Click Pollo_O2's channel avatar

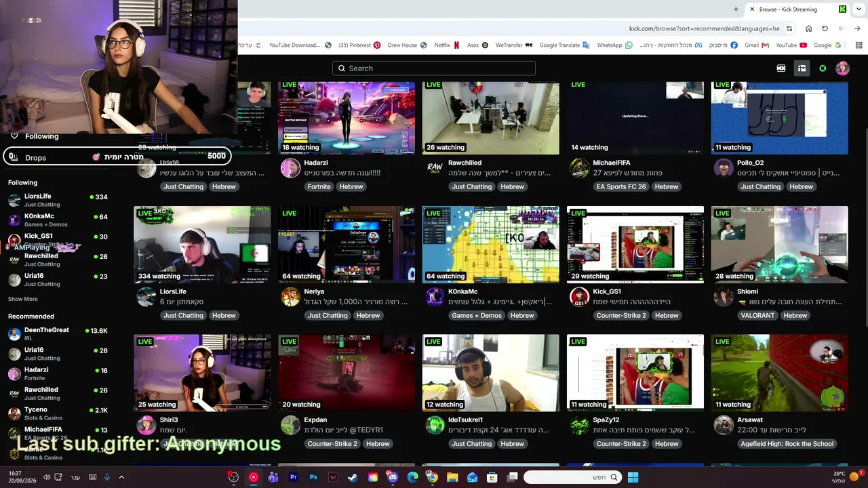[x=724, y=168]
